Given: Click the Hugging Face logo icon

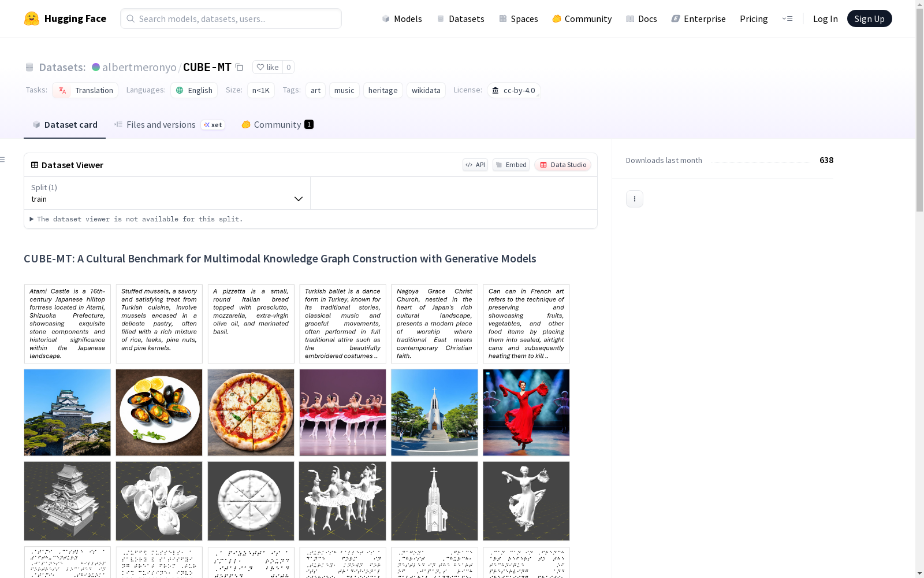Looking at the screenshot, I should point(32,18).
